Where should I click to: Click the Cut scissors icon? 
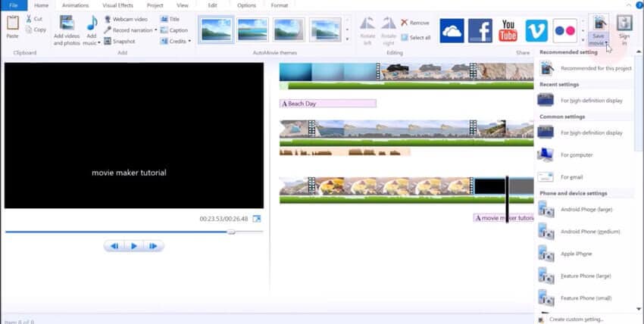pyautogui.click(x=29, y=19)
